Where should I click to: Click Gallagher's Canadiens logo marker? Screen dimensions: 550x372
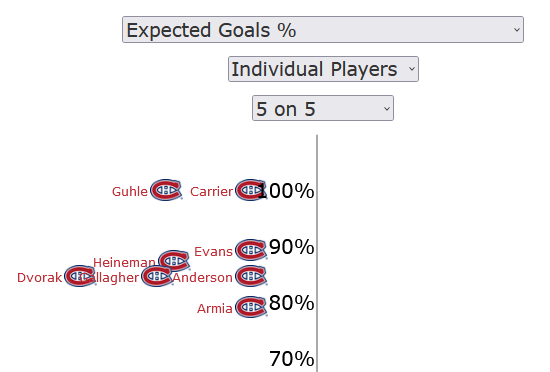point(157,276)
